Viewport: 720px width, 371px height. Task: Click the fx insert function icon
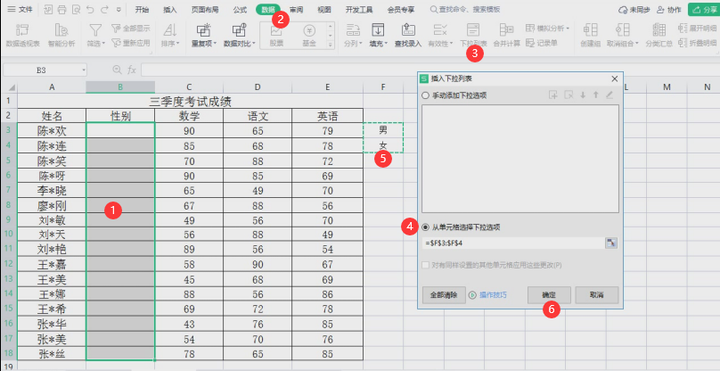tap(132, 70)
